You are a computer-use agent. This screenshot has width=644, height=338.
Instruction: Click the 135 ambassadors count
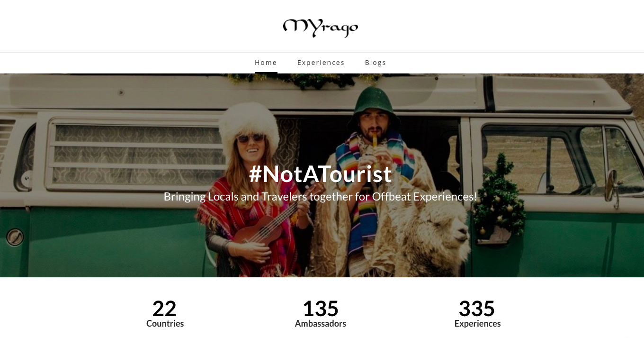point(321,309)
